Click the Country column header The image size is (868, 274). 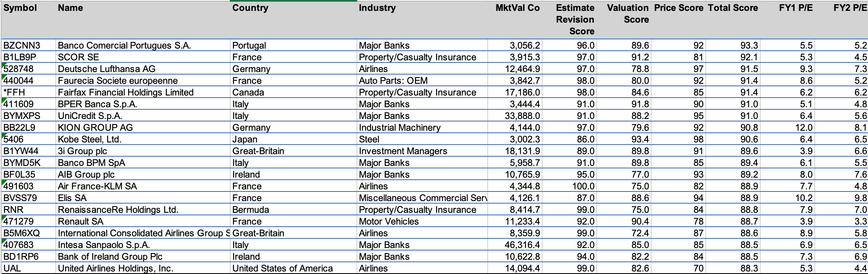coord(294,20)
